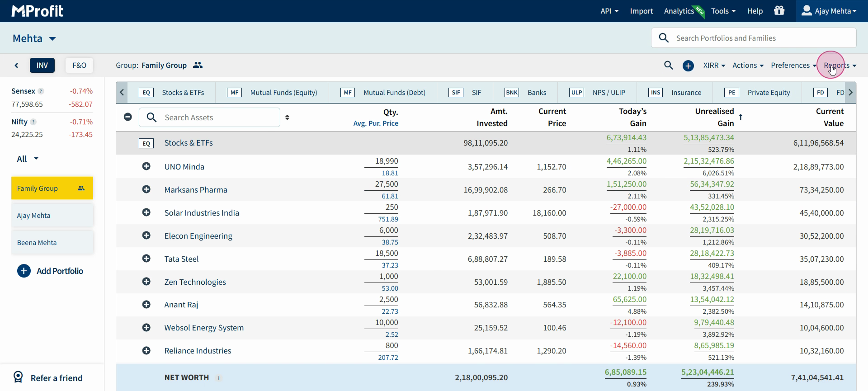Image resolution: width=868 pixels, height=391 pixels.
Task: Select Ajay Mehta portfolio in sidebar
Action: click(x=52, y=216)
